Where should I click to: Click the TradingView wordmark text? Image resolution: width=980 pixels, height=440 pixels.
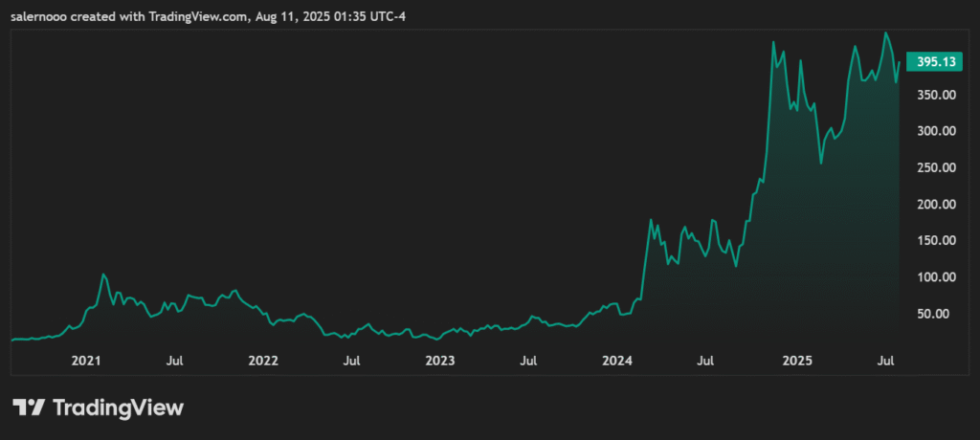pyautogui.click(x=117, y=407)
